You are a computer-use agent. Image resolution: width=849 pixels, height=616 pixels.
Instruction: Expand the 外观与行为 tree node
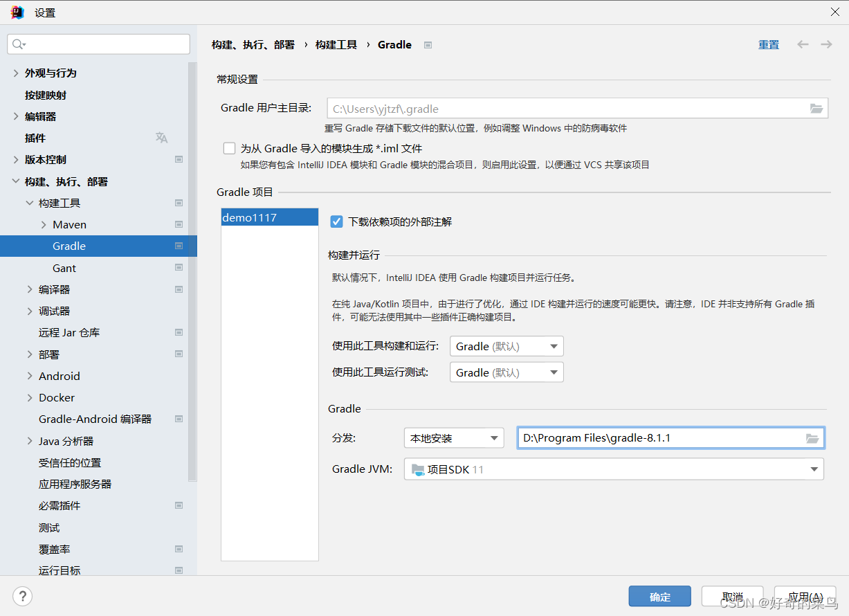coord(16,73)
